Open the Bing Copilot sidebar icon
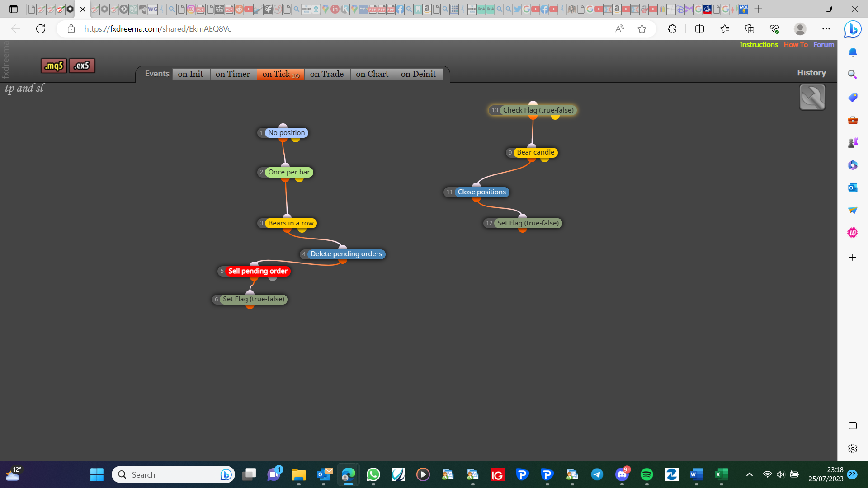 (x=853, y=29)
